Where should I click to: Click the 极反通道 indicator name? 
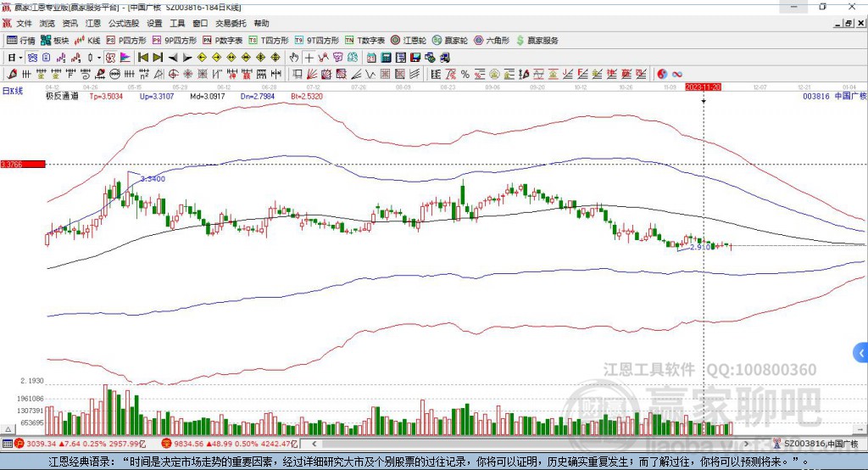pos(62,96)
